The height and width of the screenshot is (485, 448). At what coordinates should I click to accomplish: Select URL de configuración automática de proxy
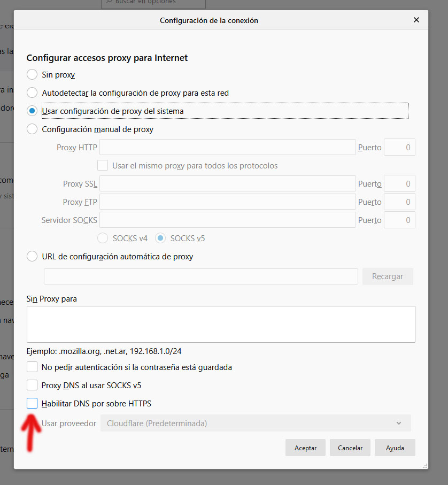32,257
